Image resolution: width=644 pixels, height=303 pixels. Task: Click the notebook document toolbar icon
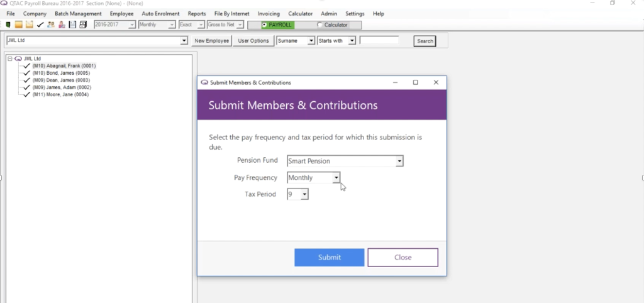(72, 25)
